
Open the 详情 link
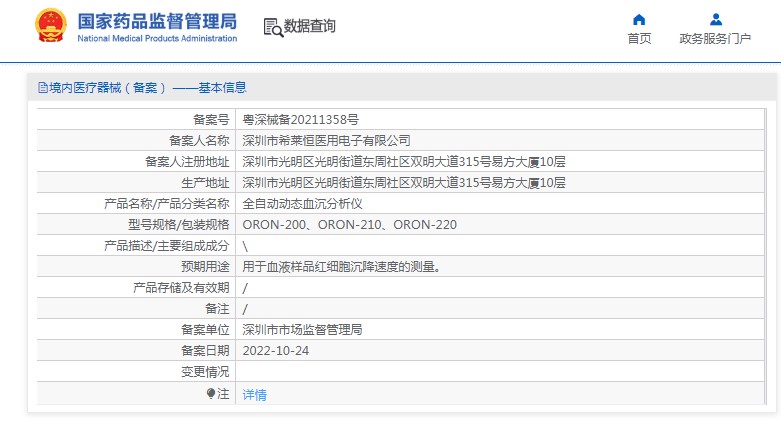coord(255,395)
